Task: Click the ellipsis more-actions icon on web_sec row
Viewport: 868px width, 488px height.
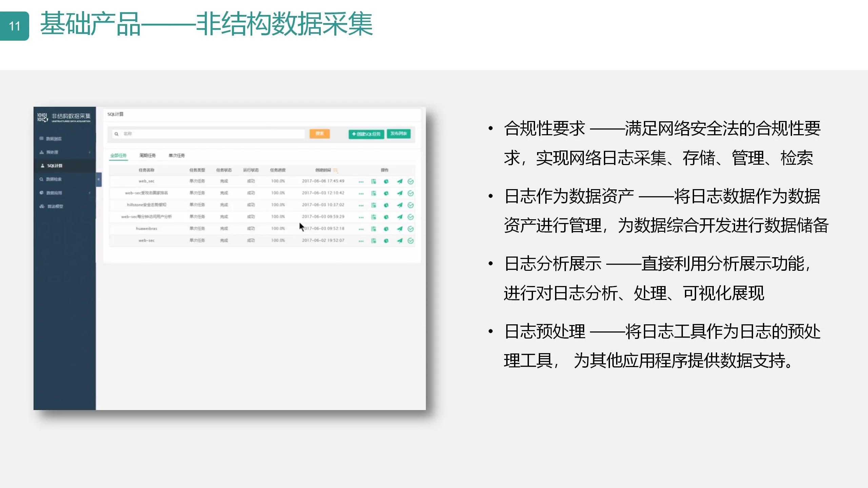Action: [360, 181]
